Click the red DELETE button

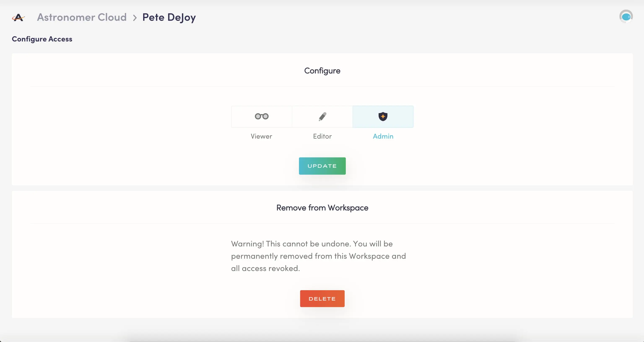click(322, 299)
